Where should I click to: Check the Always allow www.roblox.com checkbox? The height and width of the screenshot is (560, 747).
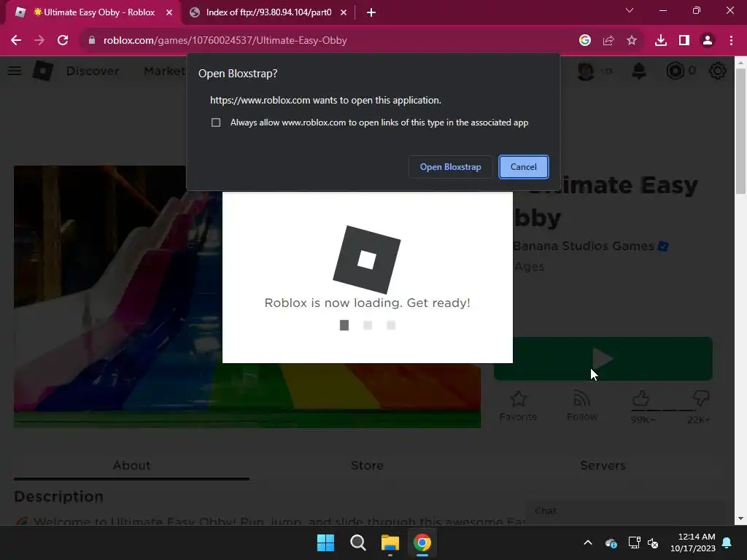pos(216,122)
